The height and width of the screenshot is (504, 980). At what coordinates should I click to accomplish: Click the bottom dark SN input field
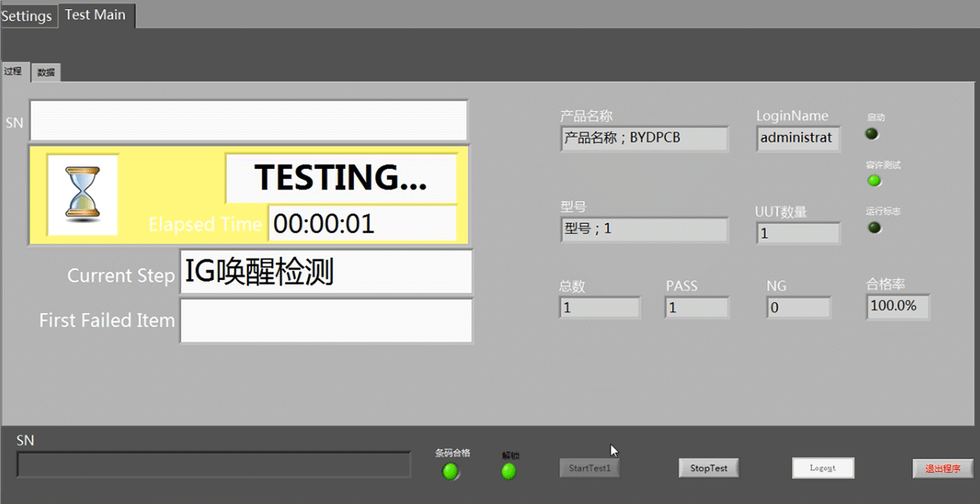coord(213,464)
